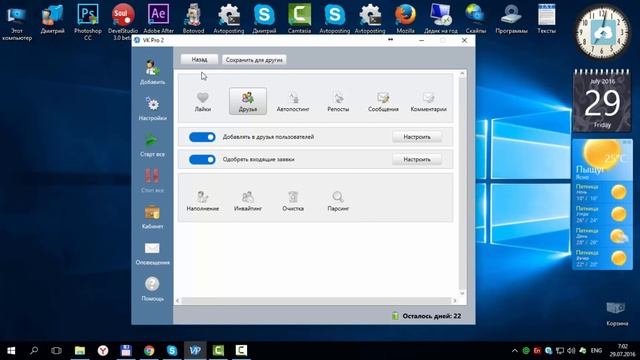This screenshot has width=640, height=360.
Task: Select Botovod desktop icon
Action: pyautogui.click(x=193, y=20)
